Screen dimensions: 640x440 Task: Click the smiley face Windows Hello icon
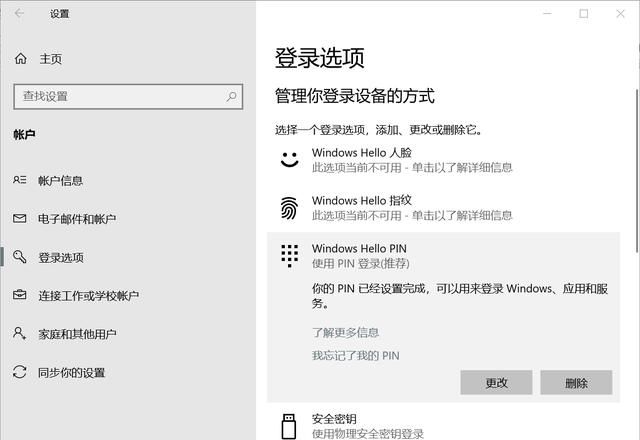(290, 160)
